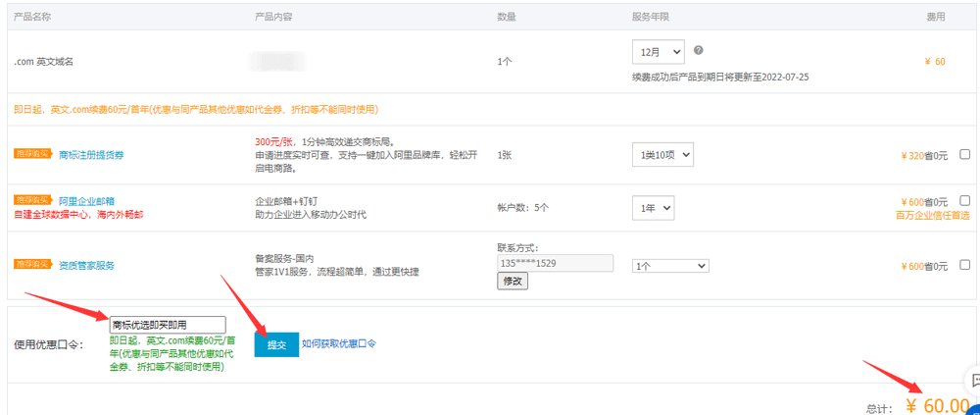The height and width of the screenshot is (415, 980).
Task: Tick the checkbox for 商标注册提货券 row
Action: coord(965,154)
